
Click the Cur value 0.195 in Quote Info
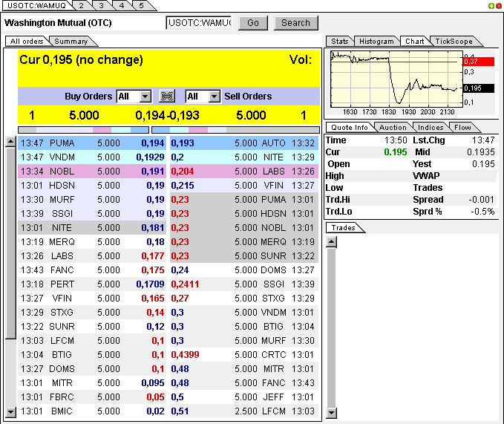click(x=396, y=152)
